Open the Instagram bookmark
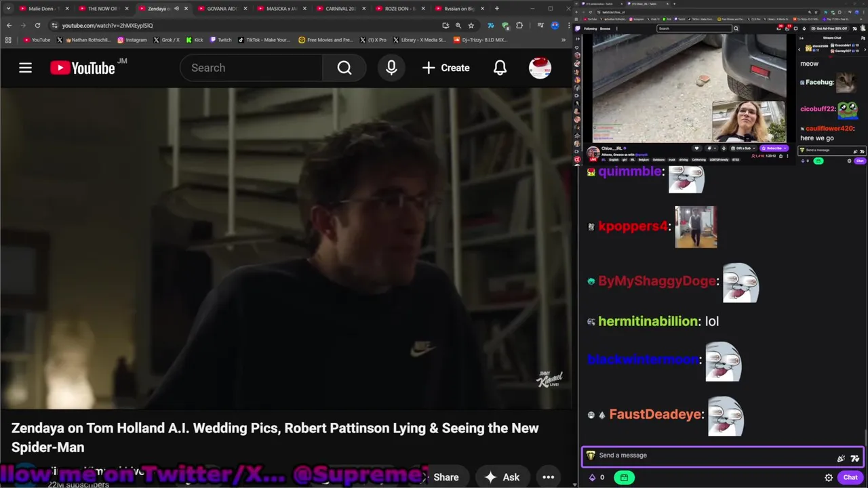 pos(132,40)
